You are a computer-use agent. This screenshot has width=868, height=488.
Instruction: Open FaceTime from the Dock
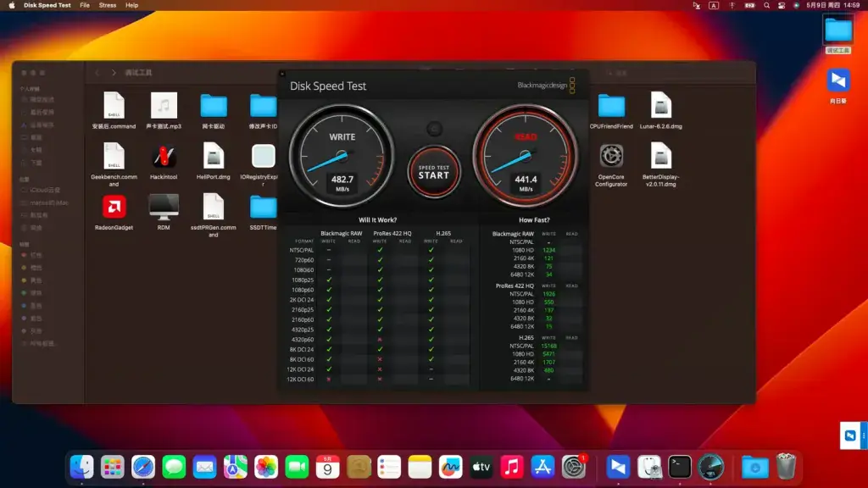(x=297, y=467)
